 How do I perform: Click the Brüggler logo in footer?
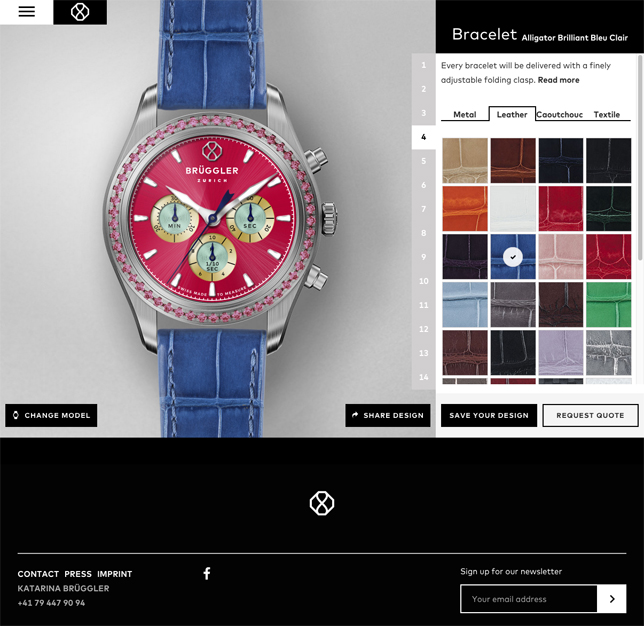[x=322, y=503]
